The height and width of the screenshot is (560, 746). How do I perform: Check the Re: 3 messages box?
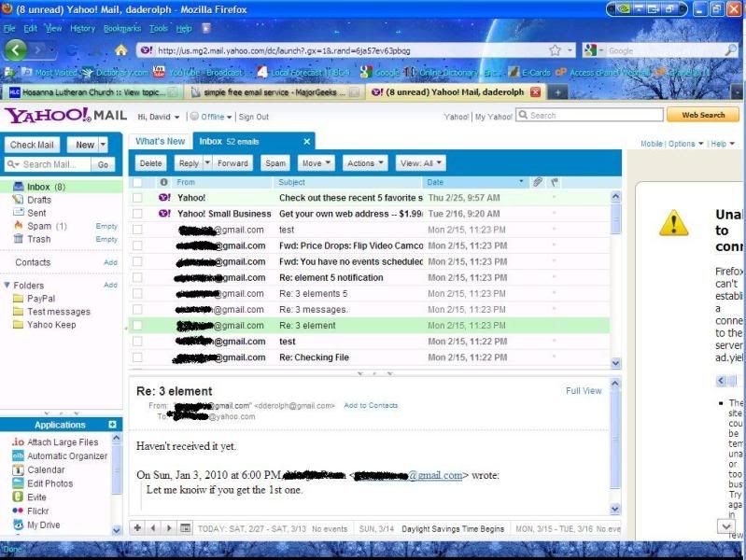(137, 309)
